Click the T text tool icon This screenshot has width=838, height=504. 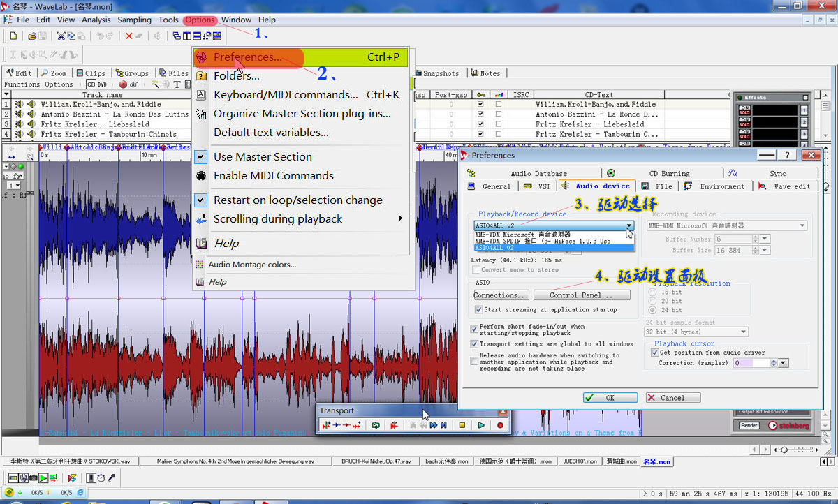(x=177, y=84)
